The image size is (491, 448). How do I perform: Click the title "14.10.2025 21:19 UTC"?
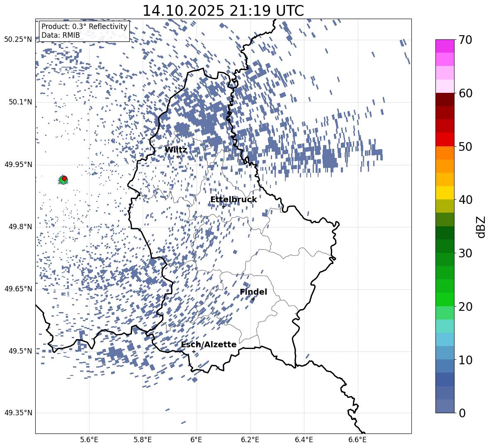point(223,11)
